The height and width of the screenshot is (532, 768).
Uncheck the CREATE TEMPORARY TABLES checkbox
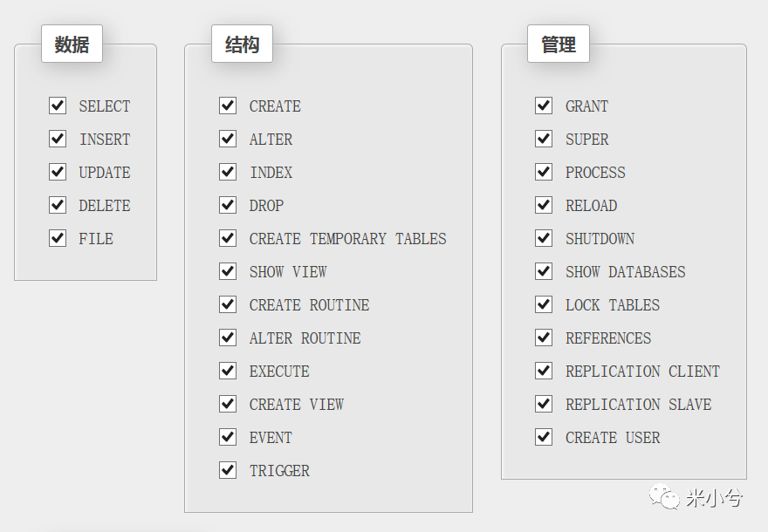(228, 238)
